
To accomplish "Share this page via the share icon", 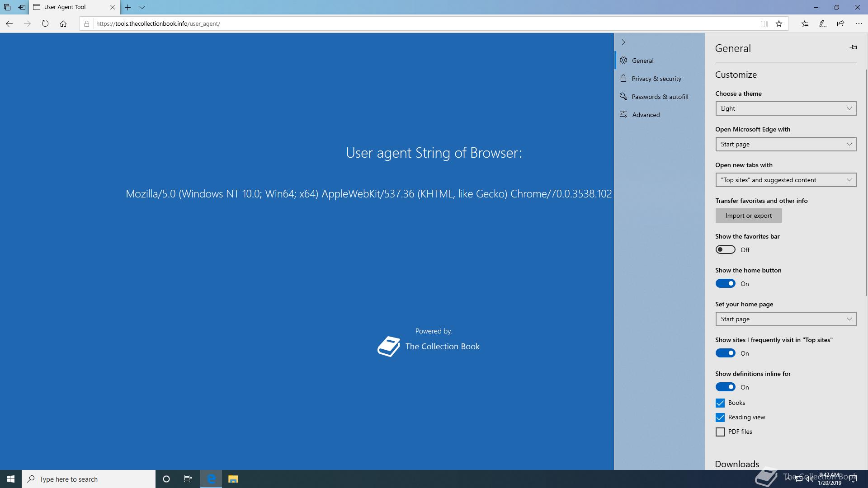I will click(x=840, y=23).
